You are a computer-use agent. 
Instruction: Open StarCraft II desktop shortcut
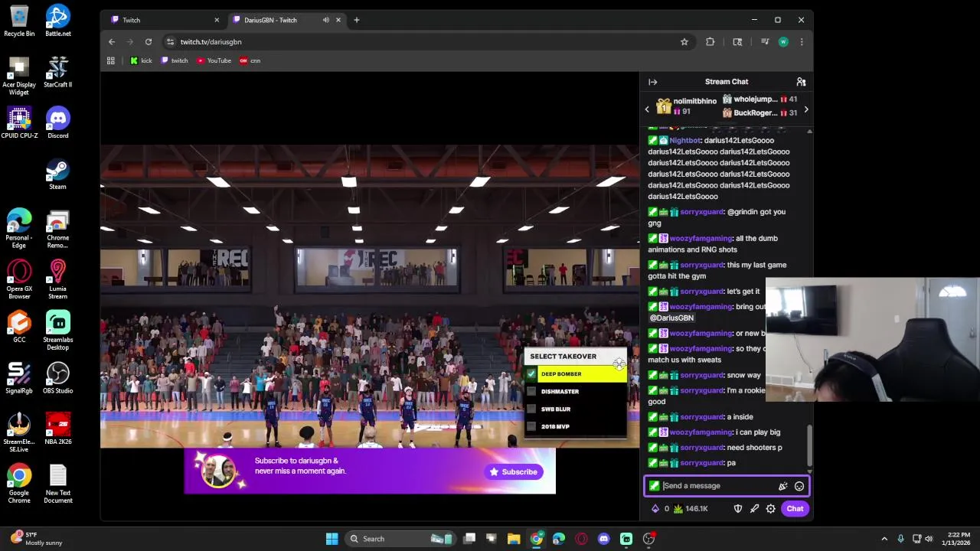[x=58, y=72]
